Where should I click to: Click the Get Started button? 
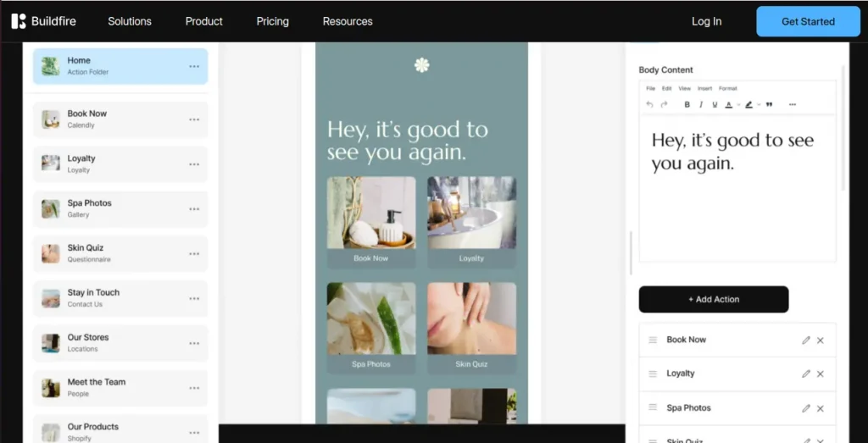pyautogui.click(x=808, y=21)
